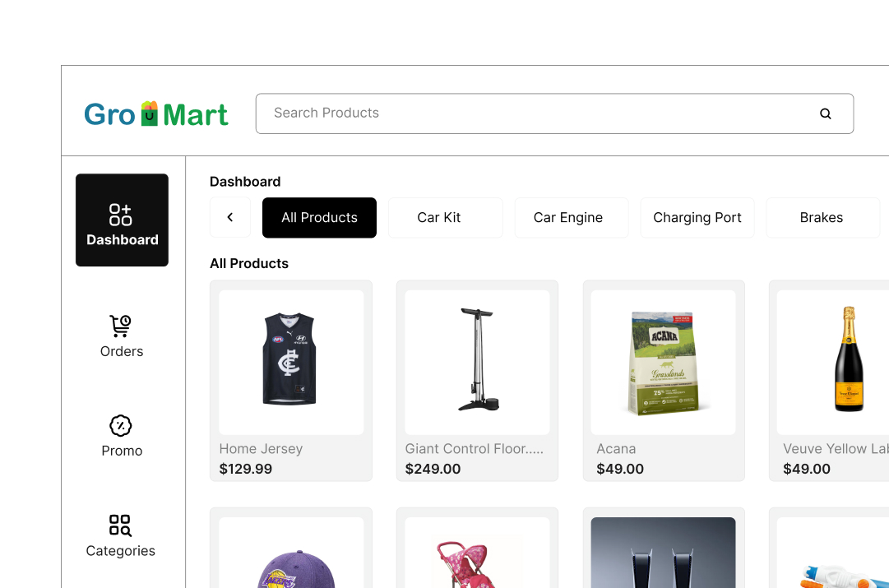
Task: Open the Orders cart icon
Action: 120,326
